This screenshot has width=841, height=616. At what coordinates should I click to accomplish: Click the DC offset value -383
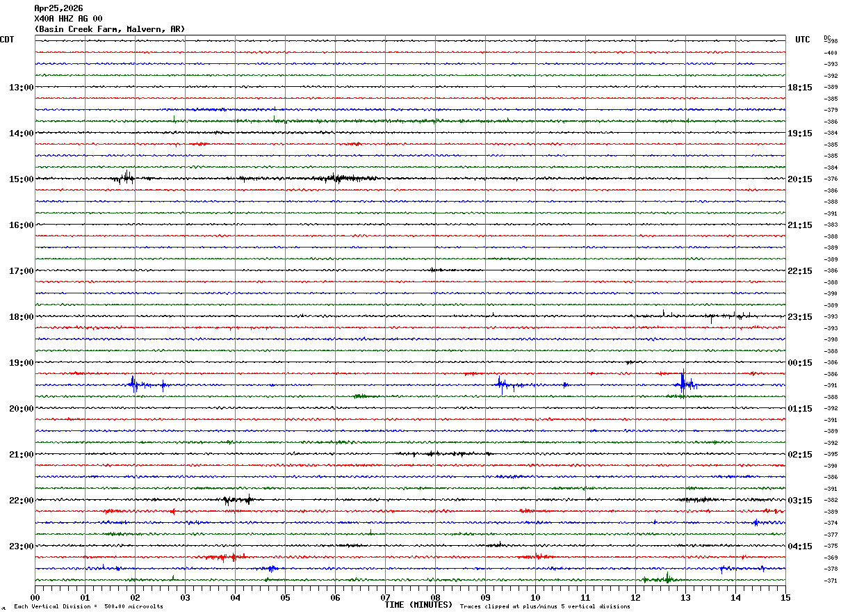(x=831, y=225)
